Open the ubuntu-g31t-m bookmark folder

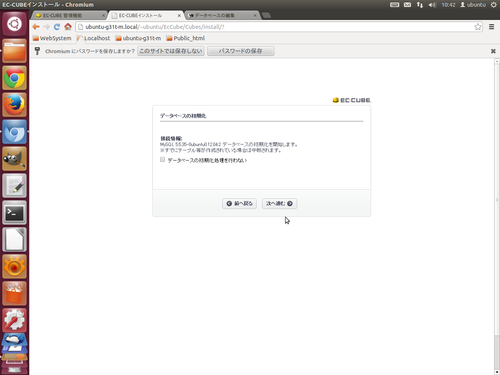coord(138,38)
